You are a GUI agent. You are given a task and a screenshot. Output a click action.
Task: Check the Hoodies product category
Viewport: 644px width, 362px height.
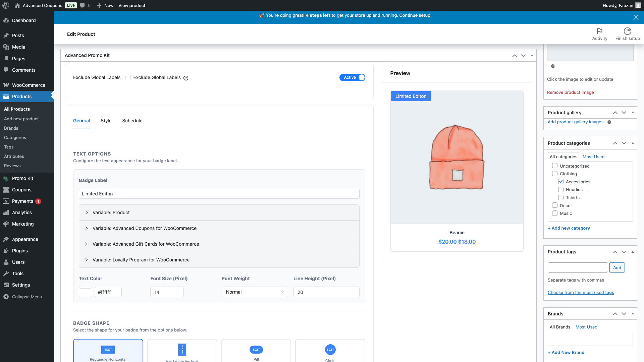tap(561, 189)
